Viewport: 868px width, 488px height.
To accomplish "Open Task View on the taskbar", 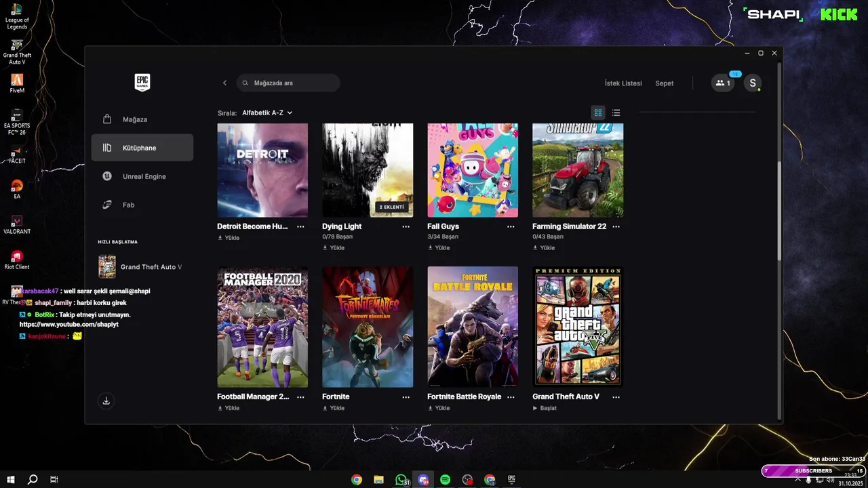I will click(54, 479).
